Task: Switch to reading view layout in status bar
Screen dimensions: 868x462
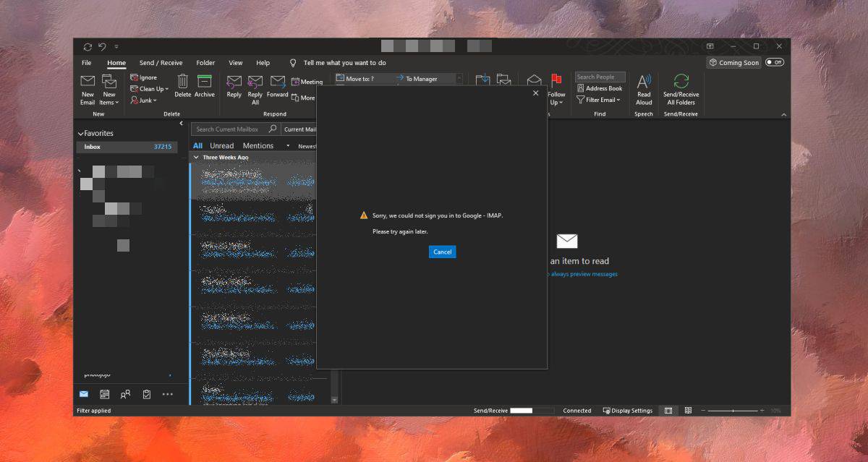Action: click(688, 411)
